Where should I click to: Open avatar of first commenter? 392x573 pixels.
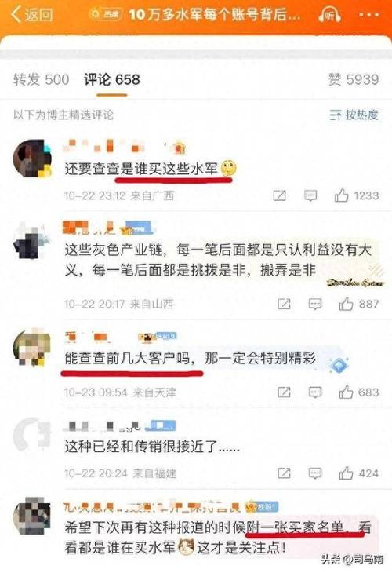[x=32, y=159]
